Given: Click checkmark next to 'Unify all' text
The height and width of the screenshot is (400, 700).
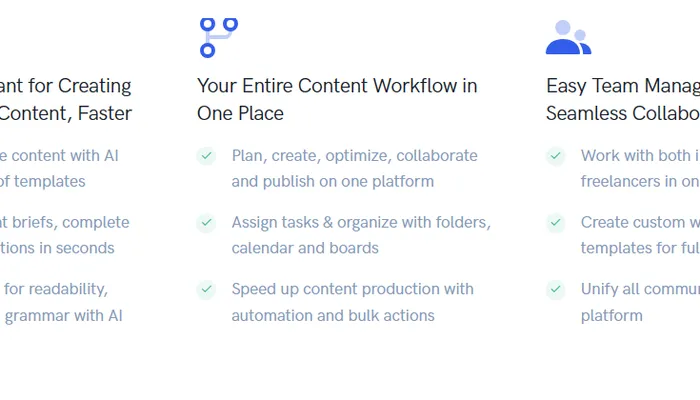Looking at the screenshot, I should [x=555, y=290].
